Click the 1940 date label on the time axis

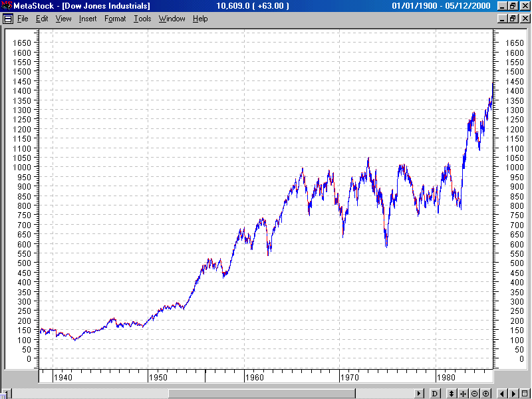click(63, 378)
